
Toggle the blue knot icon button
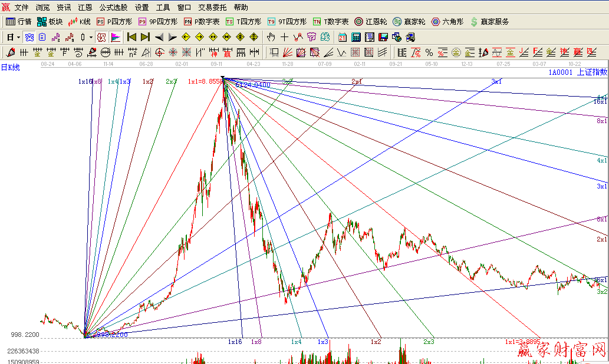coord(29,37)
